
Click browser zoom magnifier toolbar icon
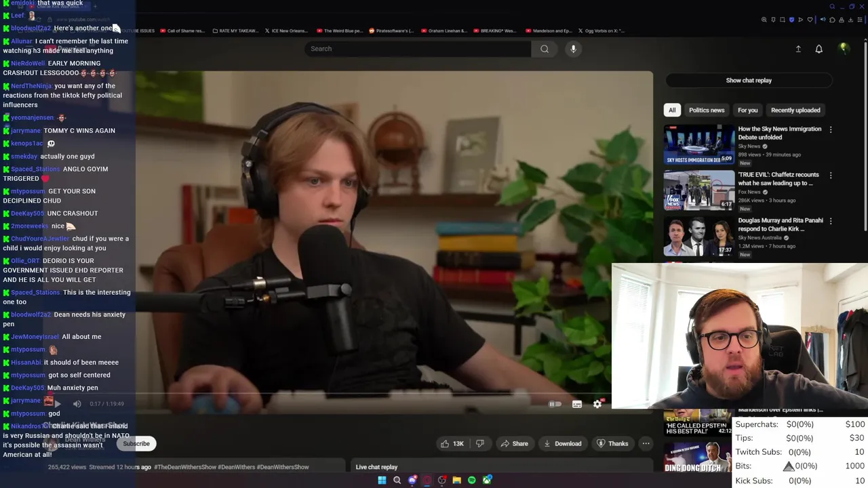click(x=764, y=20)
